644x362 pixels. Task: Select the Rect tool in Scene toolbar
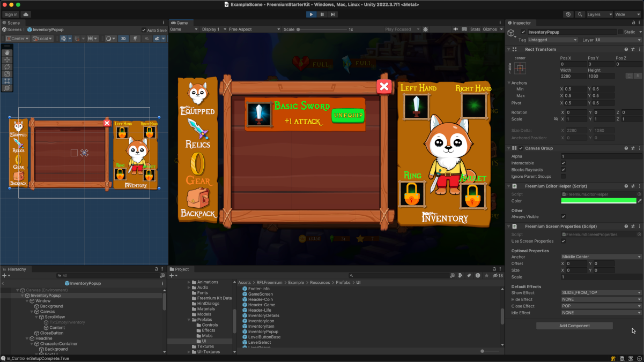tap(7, 81)
